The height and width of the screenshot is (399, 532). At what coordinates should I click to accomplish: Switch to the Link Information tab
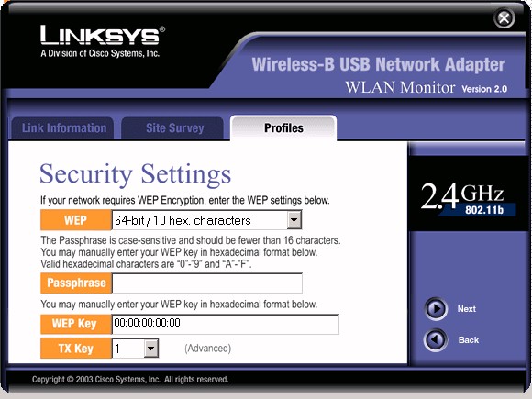pos(62,128)
